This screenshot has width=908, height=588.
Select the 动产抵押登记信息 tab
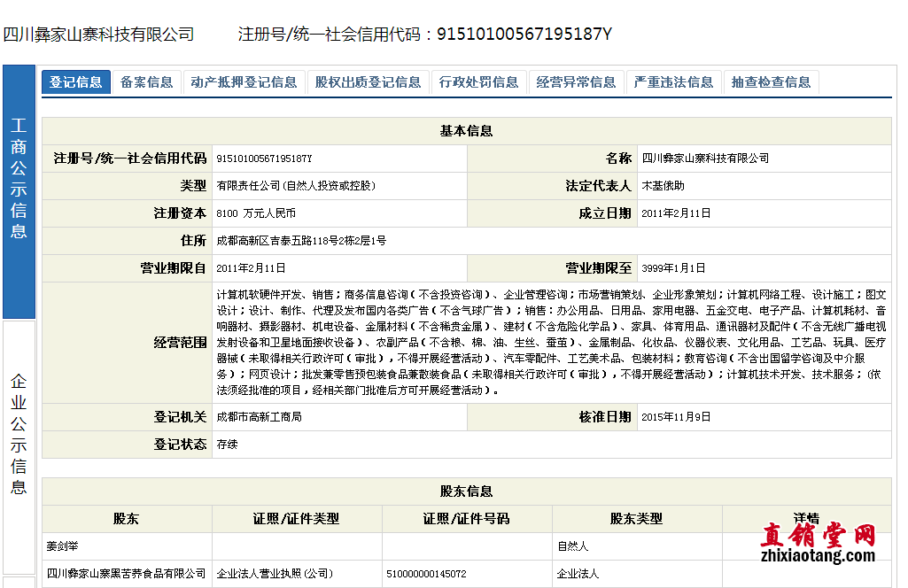pyautogui.click(x=244, y=82)
